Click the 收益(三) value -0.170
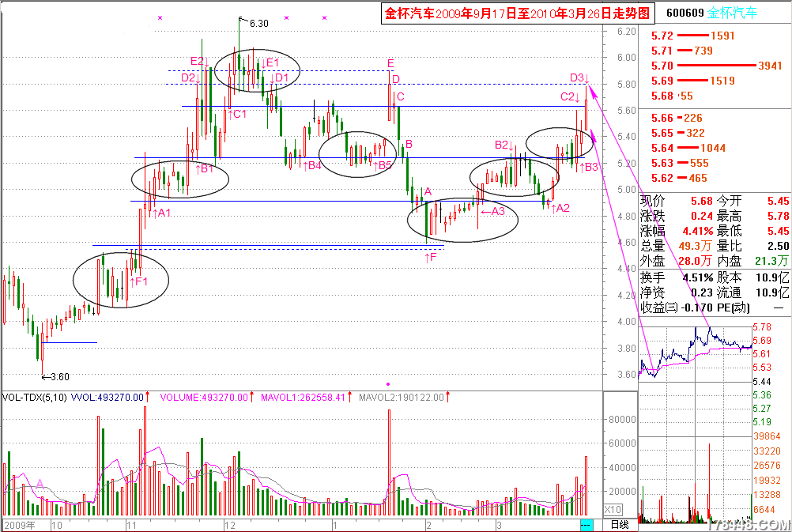Screen dimensions: 792x532 pos(696,308)
